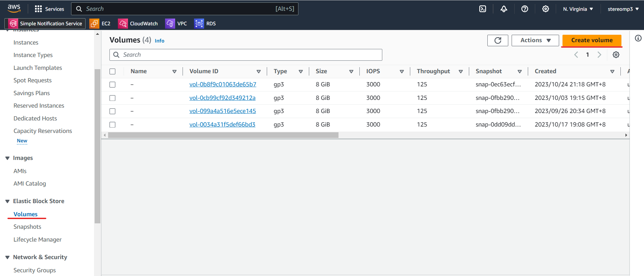The width and height of the screenshot is (644, 276).
Task: Open the Simple Notification Service shortcut
Action: click(45, 23)
